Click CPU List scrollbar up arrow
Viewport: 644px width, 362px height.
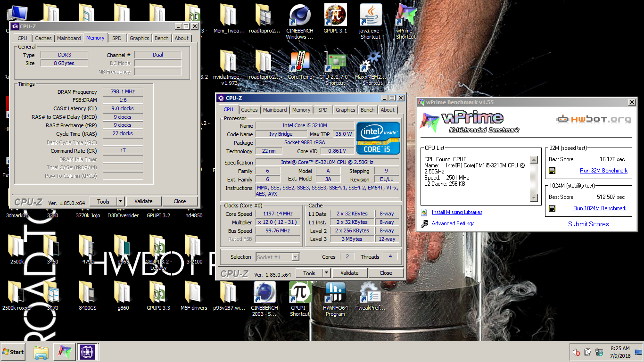(x=534, y=160)
